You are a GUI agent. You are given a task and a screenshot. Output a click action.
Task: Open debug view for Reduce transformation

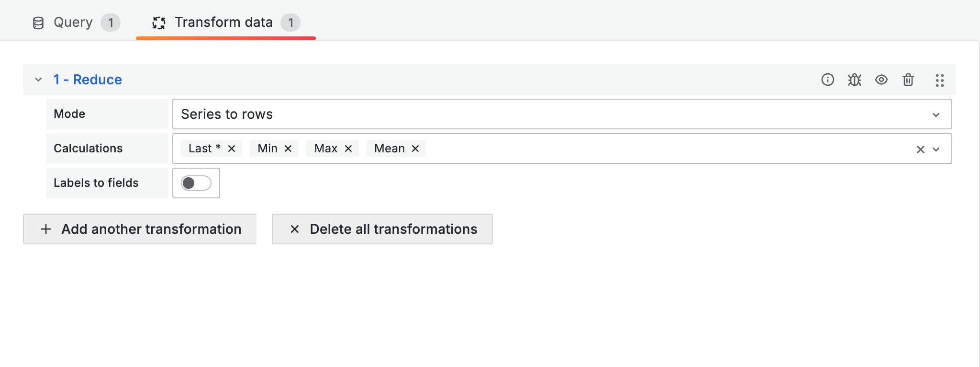[854, 80]
